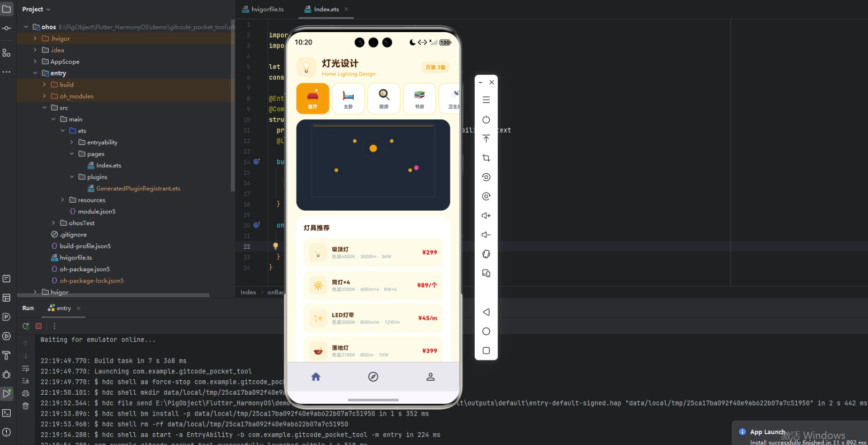Toggle soft-wrap in the Run console
Image resolution: width=868 pixels, height=445 pixels.
(26, 369)
